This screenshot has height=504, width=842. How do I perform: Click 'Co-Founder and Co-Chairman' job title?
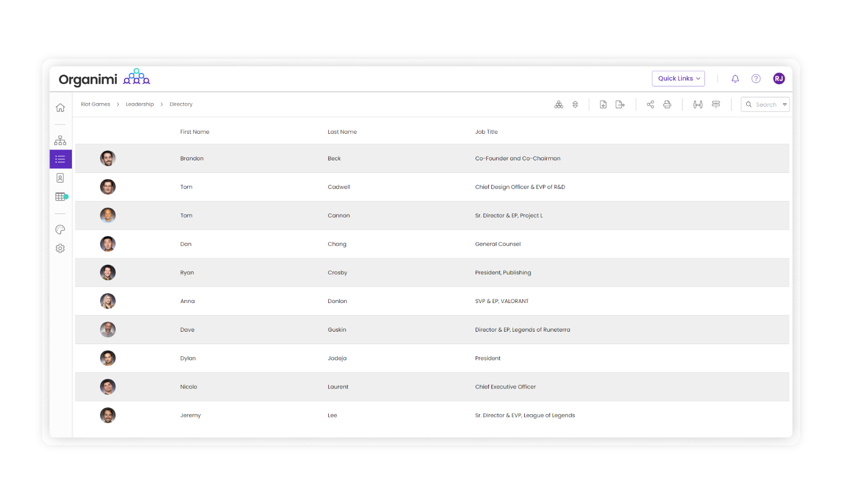[x=517, y=158]
